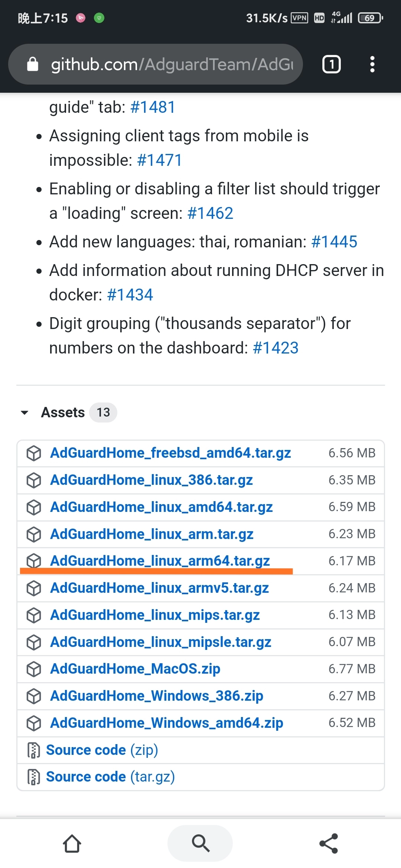Tap the home icon in bottom bar

coord(72,844)
